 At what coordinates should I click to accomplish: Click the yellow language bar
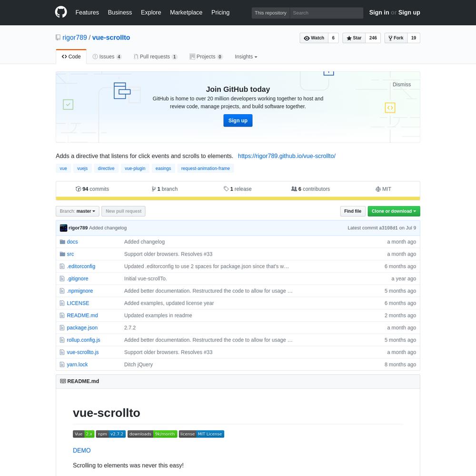tap(238, 198)
